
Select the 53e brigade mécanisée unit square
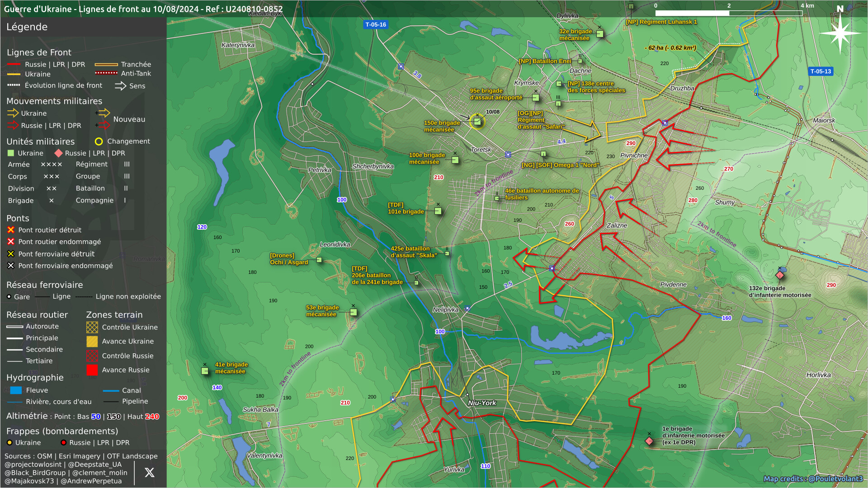(354, 312)
